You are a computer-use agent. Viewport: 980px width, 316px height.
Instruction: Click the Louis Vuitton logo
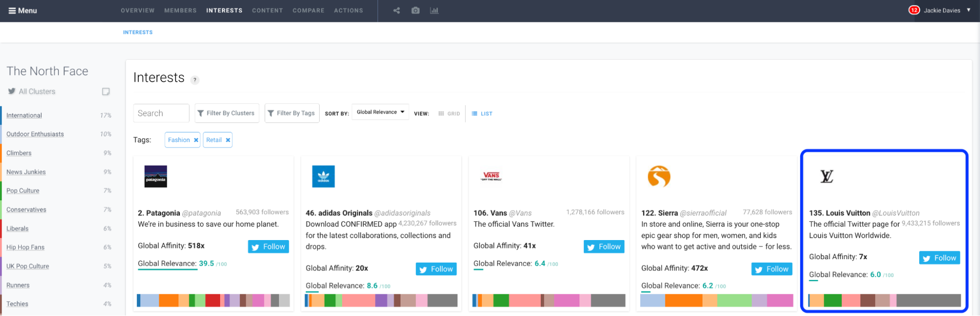pyautogui.click(x=827, y=176)
